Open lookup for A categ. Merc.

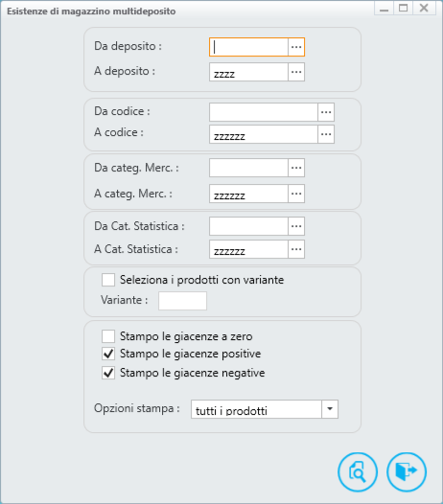tap(296, 194)
